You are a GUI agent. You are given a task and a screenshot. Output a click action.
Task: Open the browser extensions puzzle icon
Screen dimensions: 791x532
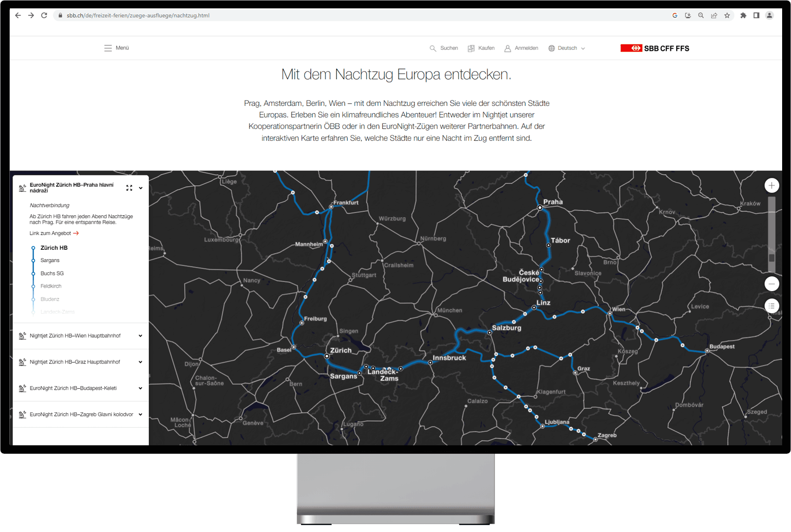click(743, 15)
